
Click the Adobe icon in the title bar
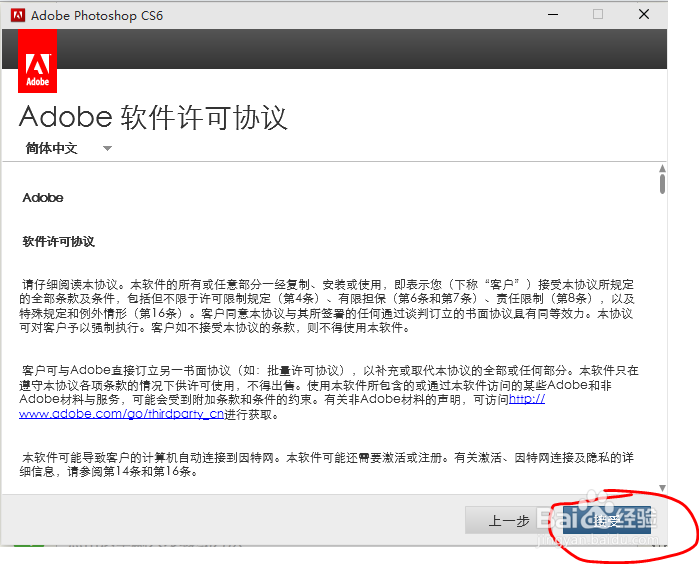coord(18,16)
